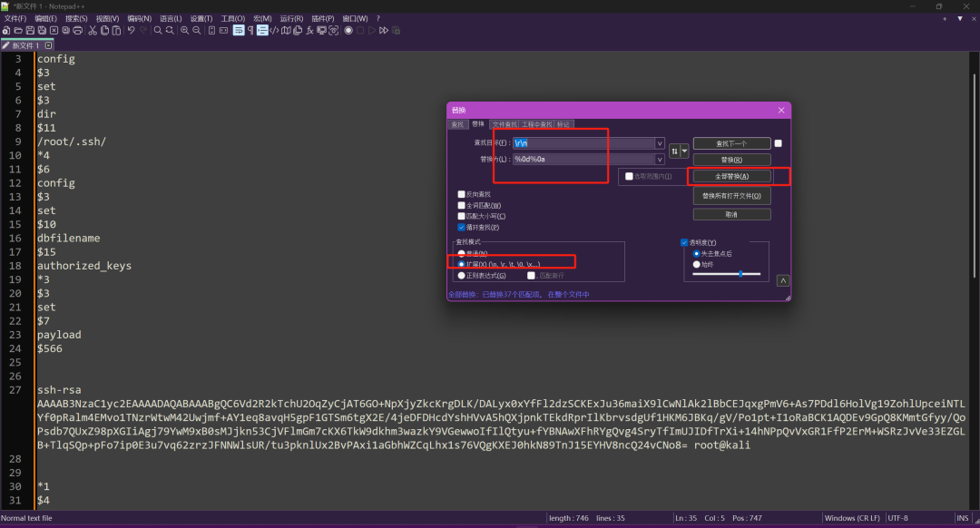This screenshot has width=980, height=528.
Task: Select the 失去焦点后 transparency radio
Action: pos(696,254)
